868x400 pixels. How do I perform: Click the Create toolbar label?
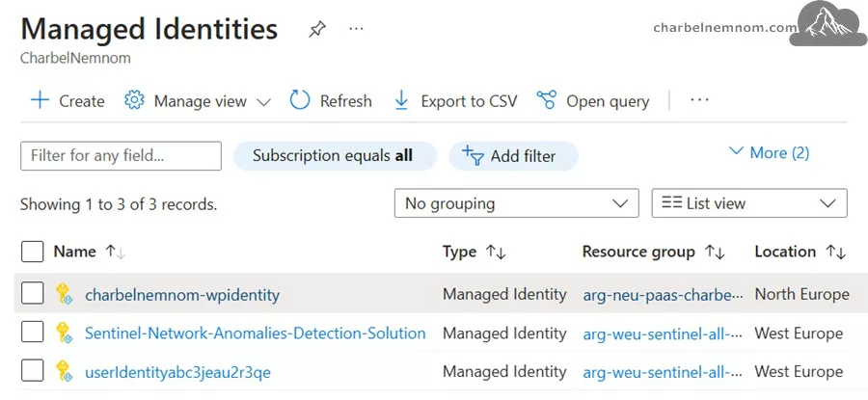tap(82, 101)
